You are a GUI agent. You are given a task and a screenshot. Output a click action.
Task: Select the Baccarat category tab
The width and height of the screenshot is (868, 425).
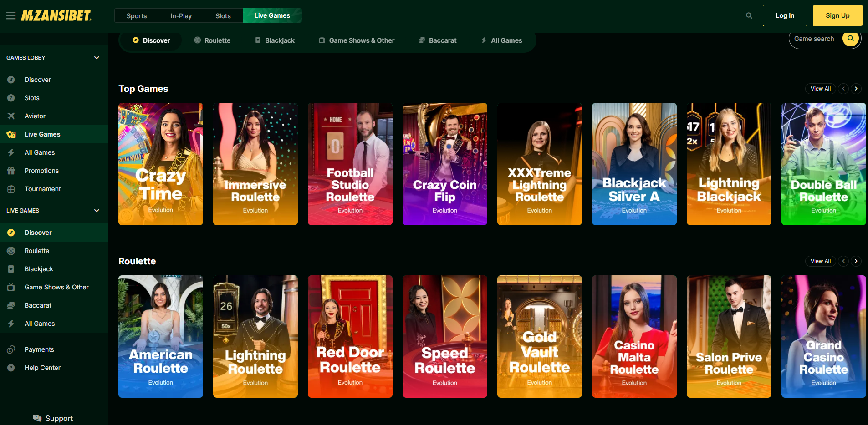[x=437, y=40]
